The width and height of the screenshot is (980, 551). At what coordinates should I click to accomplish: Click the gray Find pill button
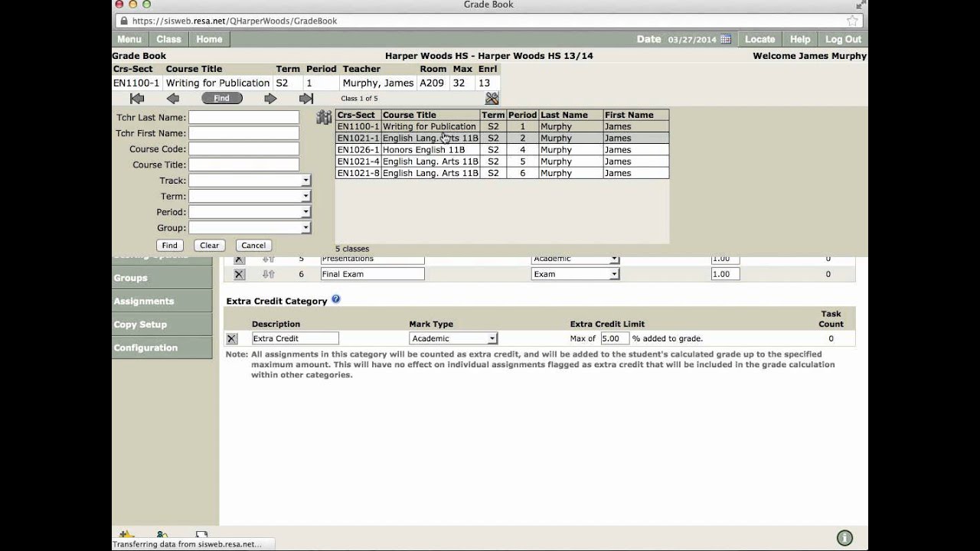222,98
